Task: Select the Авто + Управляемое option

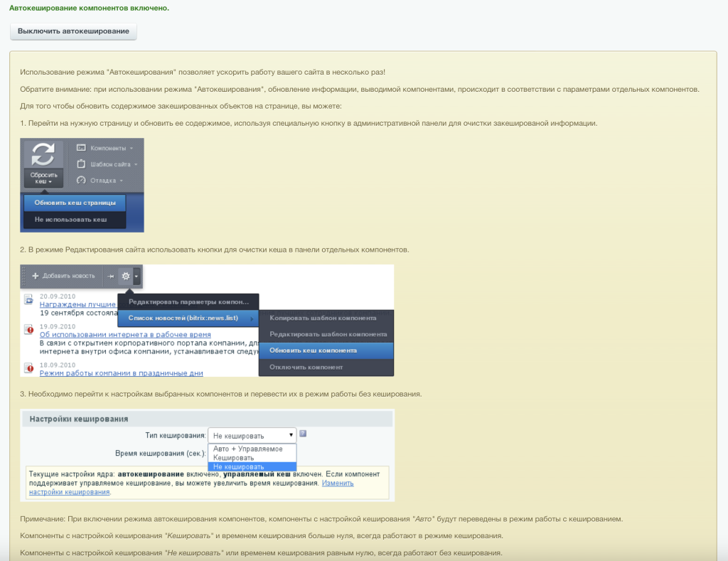Action: pos(252,449)
